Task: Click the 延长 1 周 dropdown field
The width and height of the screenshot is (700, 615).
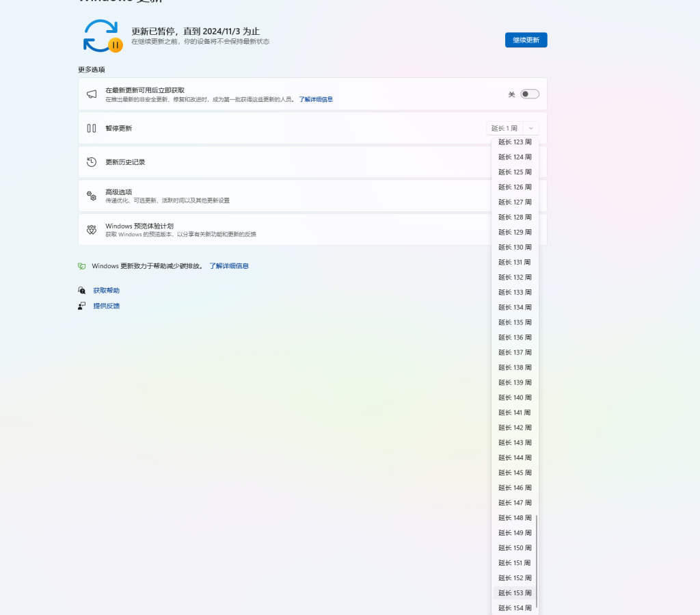Action: click(x=504, y=128)
